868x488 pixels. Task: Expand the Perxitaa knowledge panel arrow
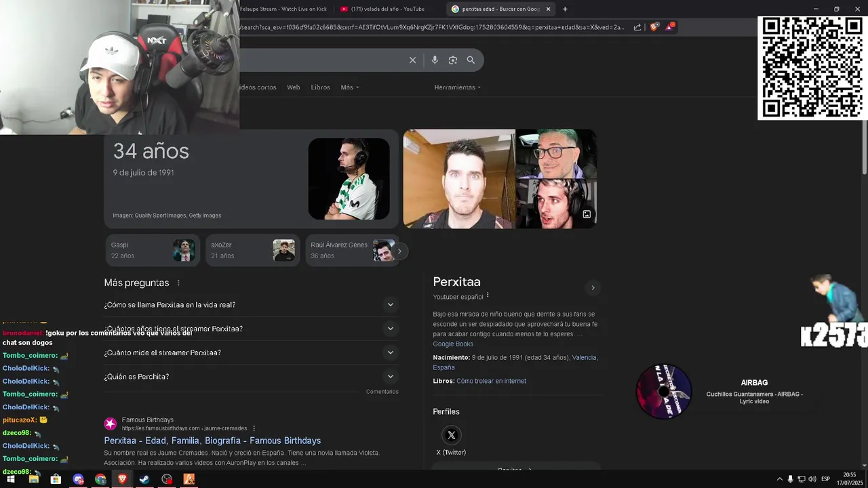[593, 288]
